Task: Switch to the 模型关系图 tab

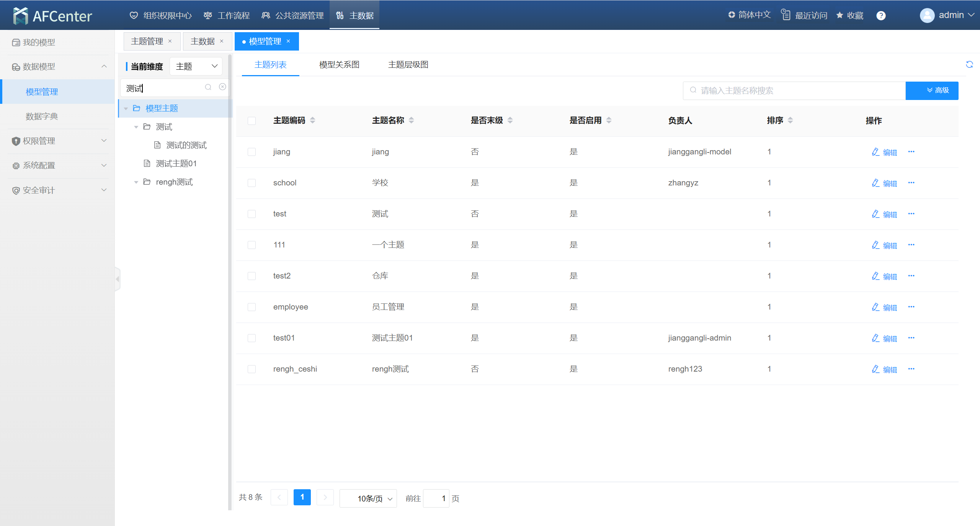Action: coord(339,65)
